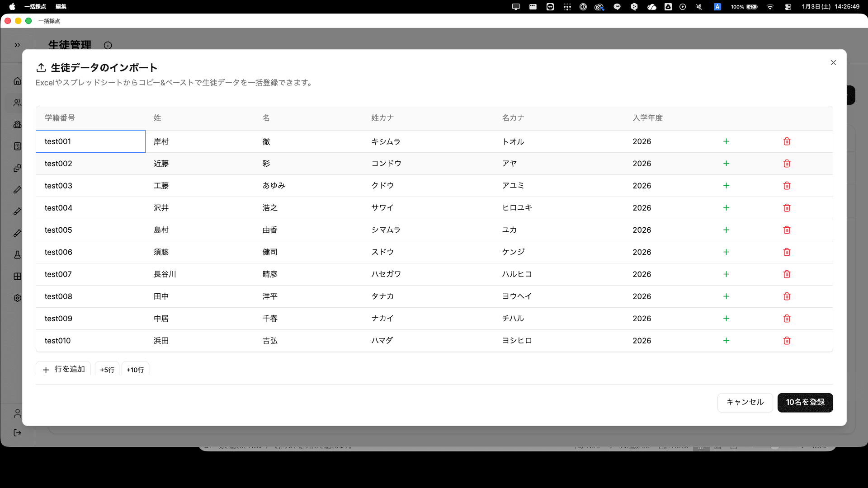Open the calculator icon in the sidebar
This screenshot has height=488, width=868.
coord(17,146)
